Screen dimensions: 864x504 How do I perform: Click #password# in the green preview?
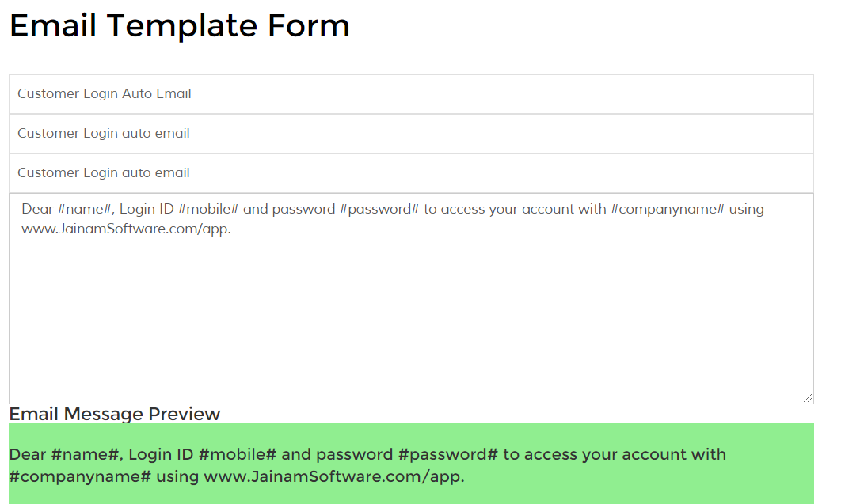(448, 455)
